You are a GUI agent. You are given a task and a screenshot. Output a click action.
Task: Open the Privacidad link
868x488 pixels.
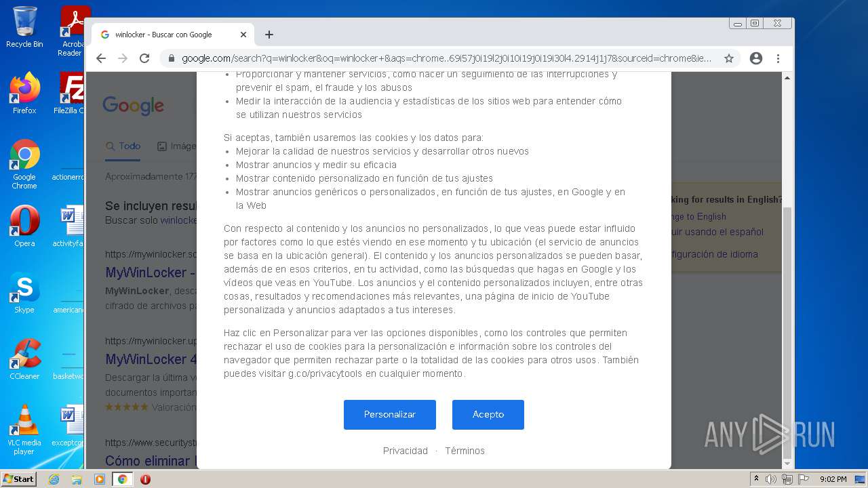[x=406, y=451]
